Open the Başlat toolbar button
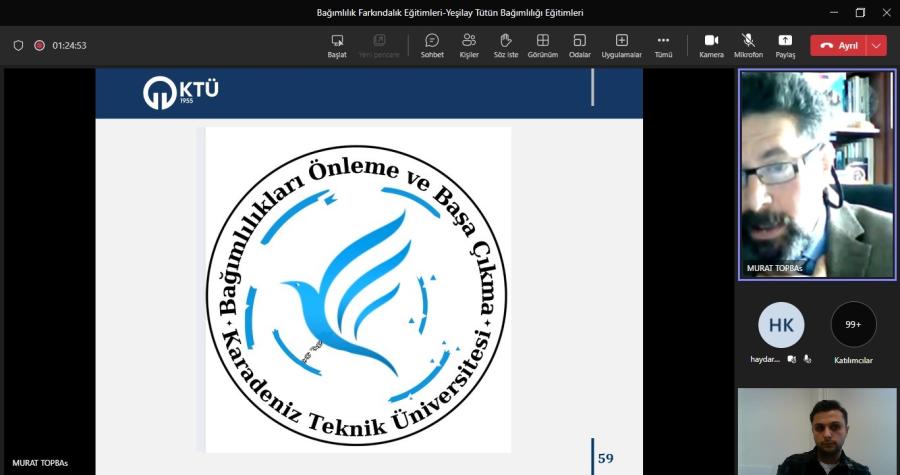 click(x=337, y=46)
